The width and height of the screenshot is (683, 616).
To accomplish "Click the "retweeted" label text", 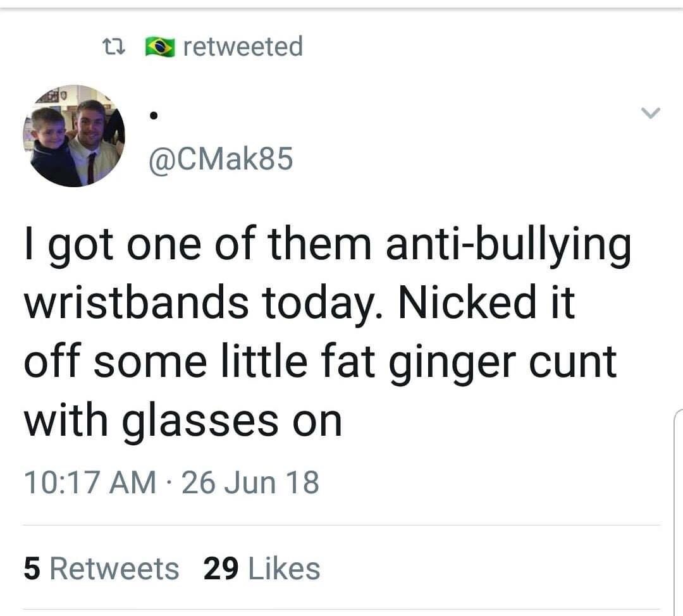I will 243,47.
